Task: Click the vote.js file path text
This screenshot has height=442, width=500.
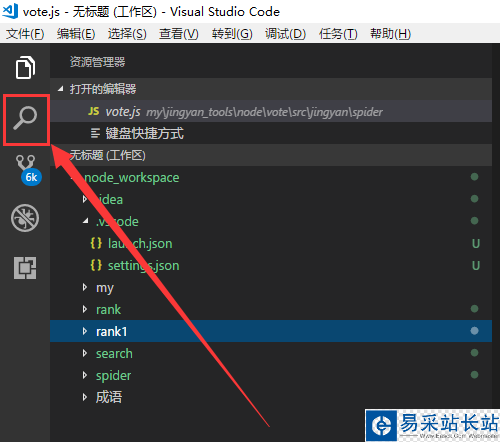Action: coord(264,112)
